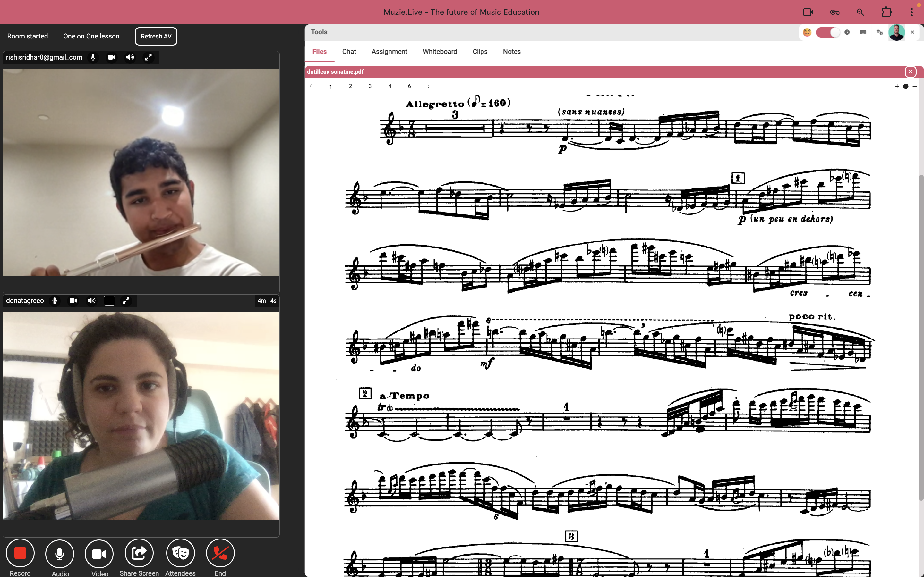Click the smiley emoji icon

pyautogui.click(x=807, y=32)
